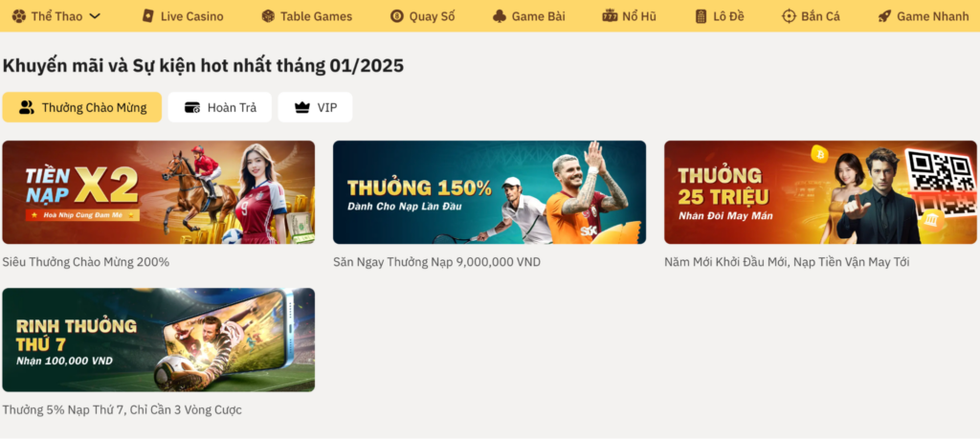Image resolution: width=980 pixels, height=439 pixels.
Task: Open the Rinh Thưởng Thứ 7 banner
Action: coord(159,340)
